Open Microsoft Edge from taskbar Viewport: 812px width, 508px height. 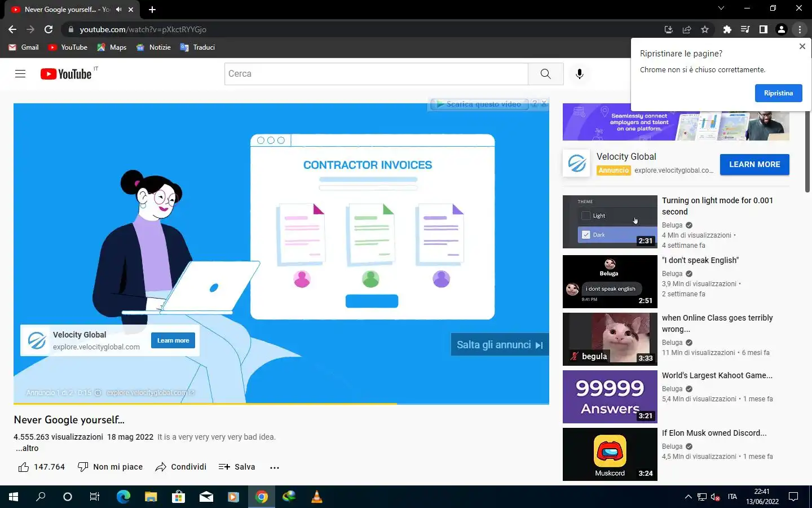coord(123,497)
